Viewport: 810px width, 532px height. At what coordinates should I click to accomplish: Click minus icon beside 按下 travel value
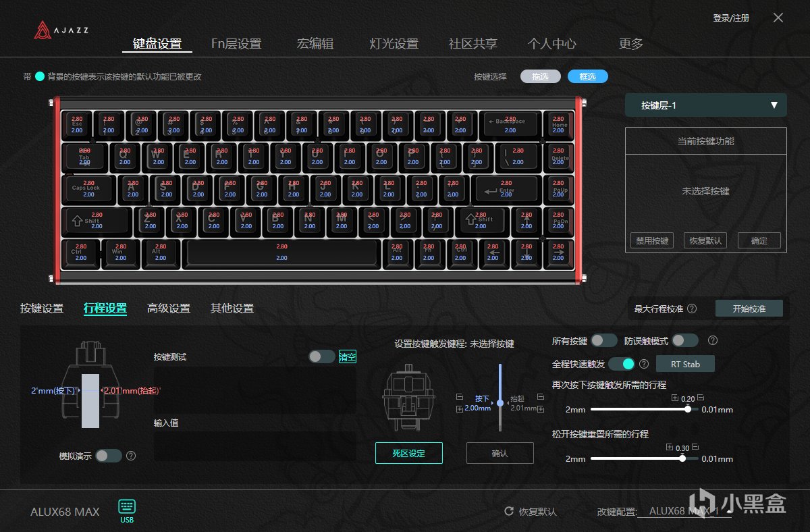click(x=460, y=397)
